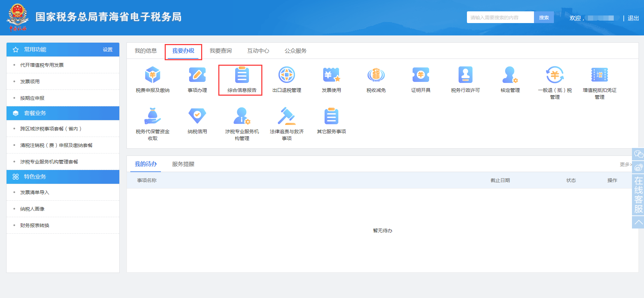
Task: Open 核定管理 icon
Action: click(510, 75)
